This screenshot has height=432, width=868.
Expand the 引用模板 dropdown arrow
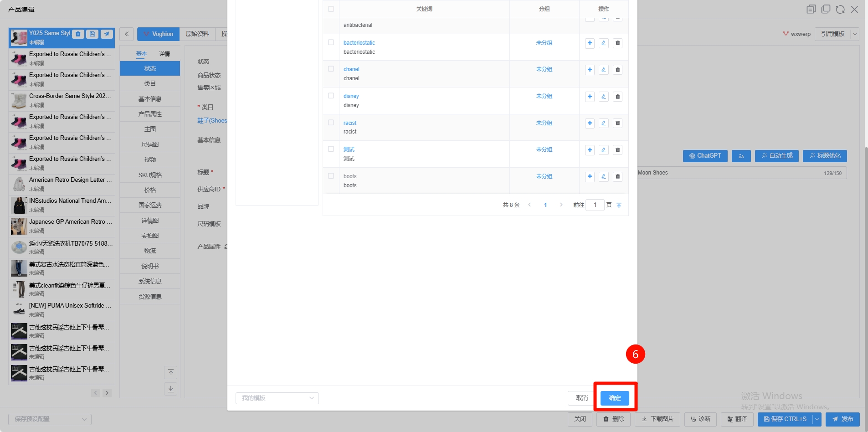[855, 34]
